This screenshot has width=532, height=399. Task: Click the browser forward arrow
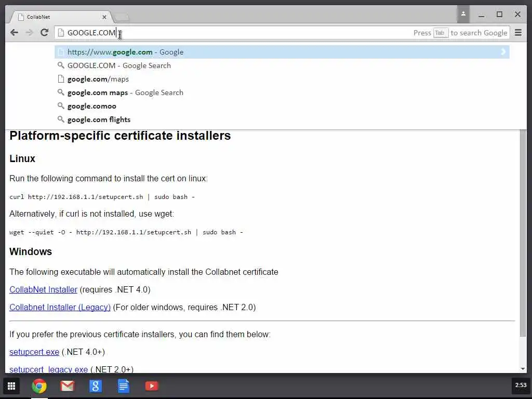(30, 33)
